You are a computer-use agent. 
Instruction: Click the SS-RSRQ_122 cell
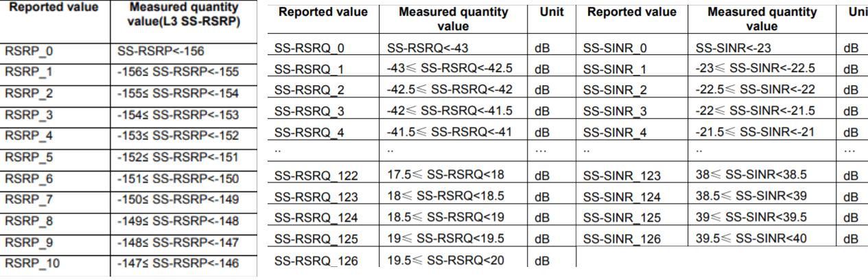(x=316, y=176)
